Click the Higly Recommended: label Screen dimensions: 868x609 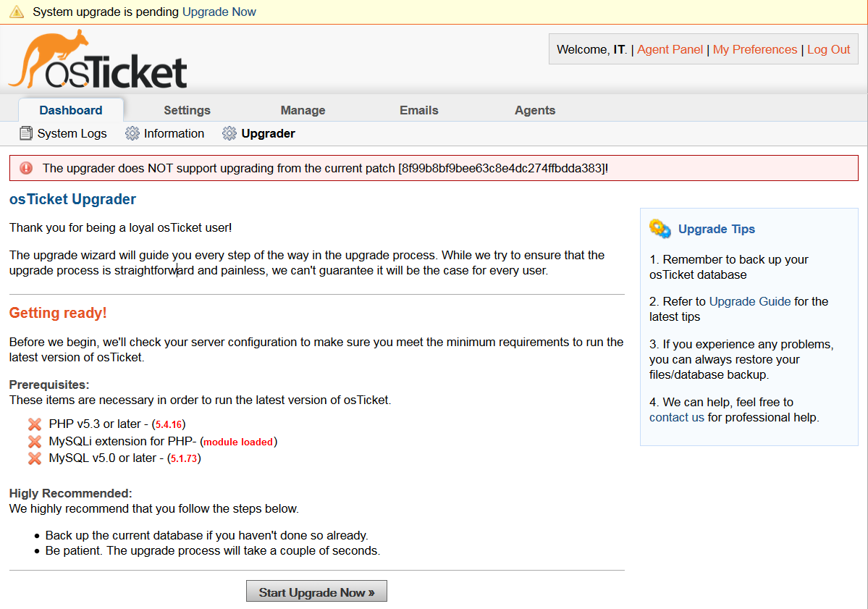point(71,493)
